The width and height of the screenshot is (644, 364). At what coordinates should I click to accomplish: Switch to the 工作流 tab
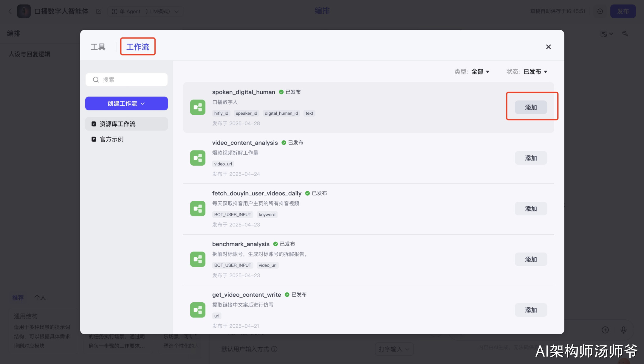[x=138, y=47]
